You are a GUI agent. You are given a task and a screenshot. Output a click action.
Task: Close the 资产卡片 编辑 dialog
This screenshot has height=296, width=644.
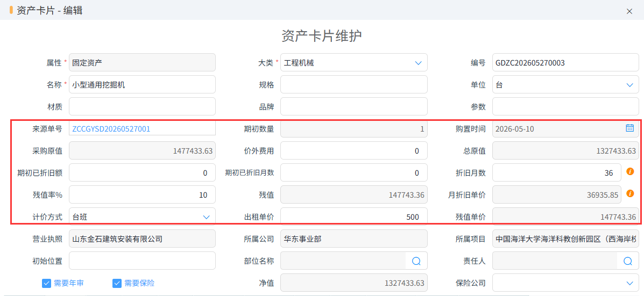[629, 11]
